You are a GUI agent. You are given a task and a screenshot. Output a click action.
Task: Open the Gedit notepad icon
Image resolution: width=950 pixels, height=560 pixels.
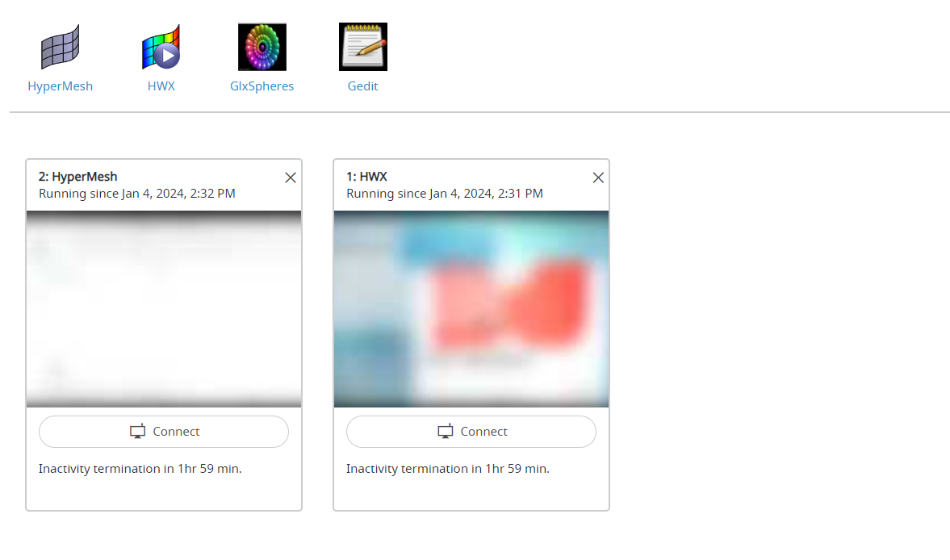[363, 47]
